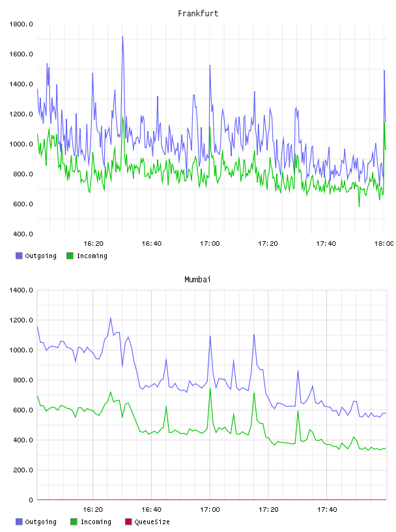396x532 pixels.
Task: Click the red QueueSize swatch under Mumbai chart
Action: 128,522
